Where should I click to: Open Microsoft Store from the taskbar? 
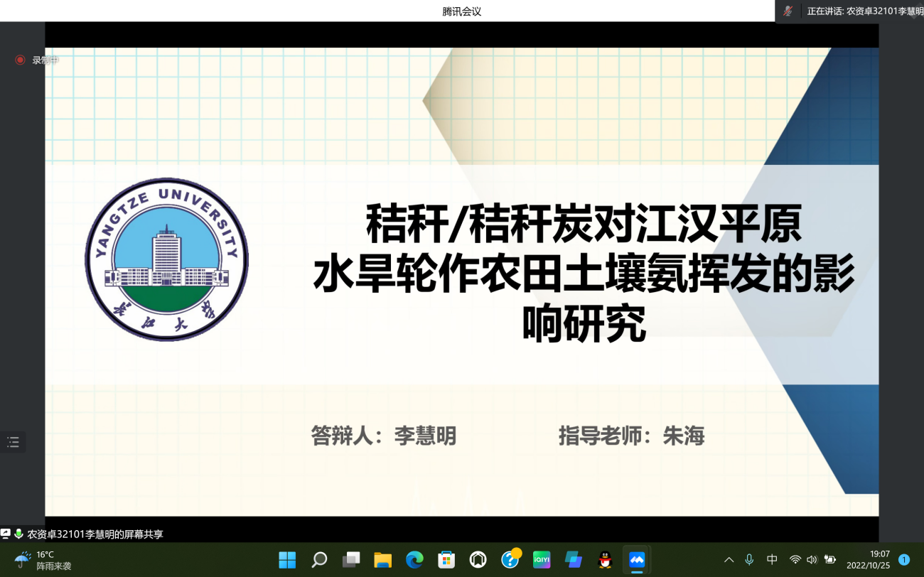[x=446, y=560]
